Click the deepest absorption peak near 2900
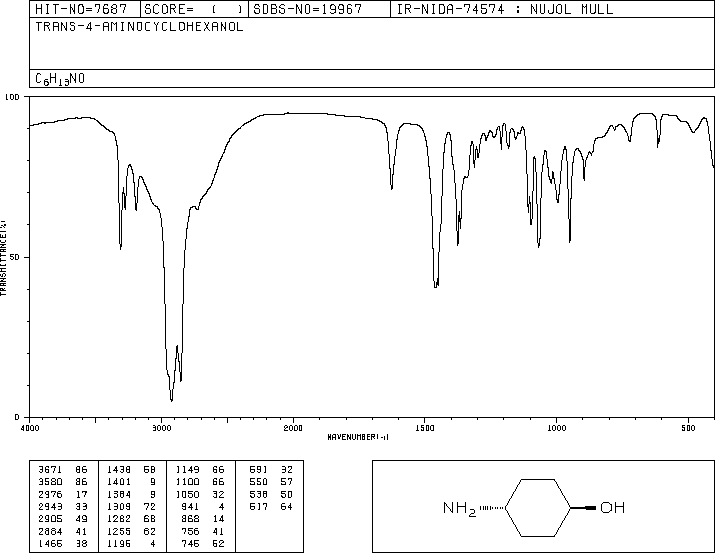 [171, 400]
